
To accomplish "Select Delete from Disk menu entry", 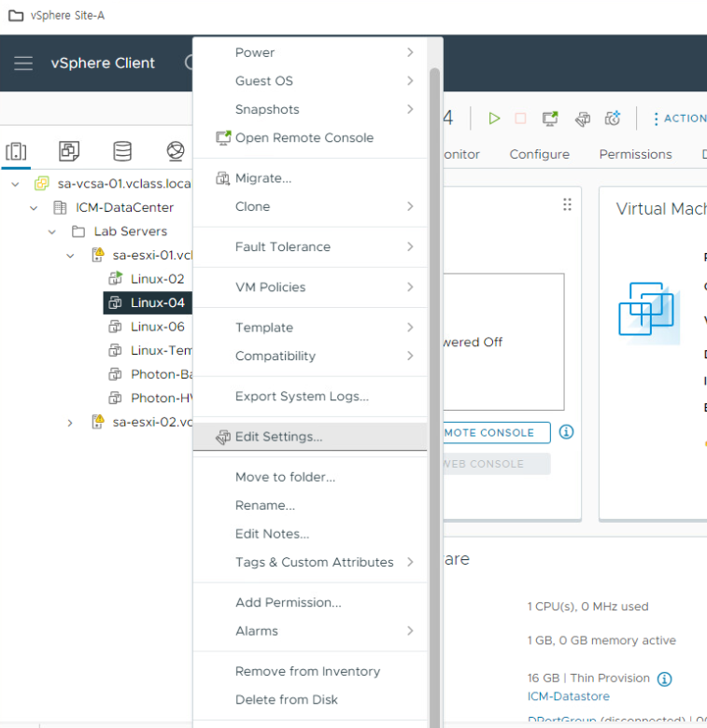I will click(x=310, y=700).
